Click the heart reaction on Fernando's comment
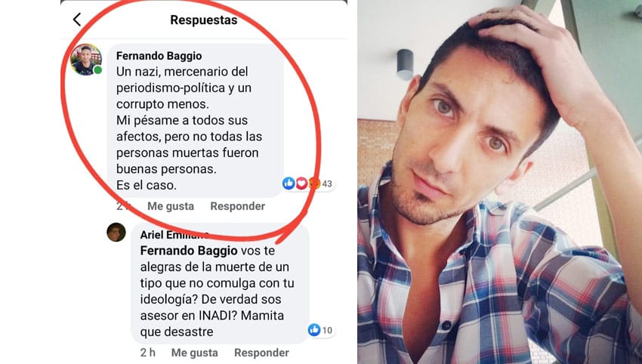This screenshot has height=364, width=642. (x=301, y=184)
